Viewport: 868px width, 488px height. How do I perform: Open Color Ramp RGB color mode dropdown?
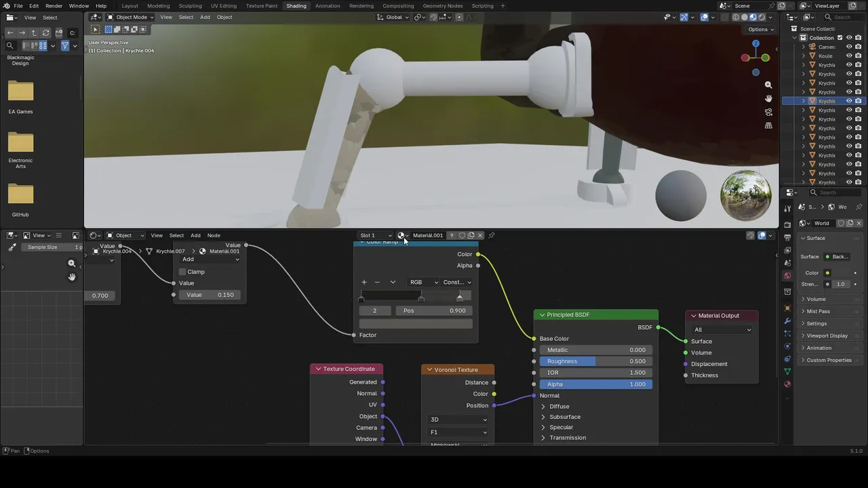423,282
